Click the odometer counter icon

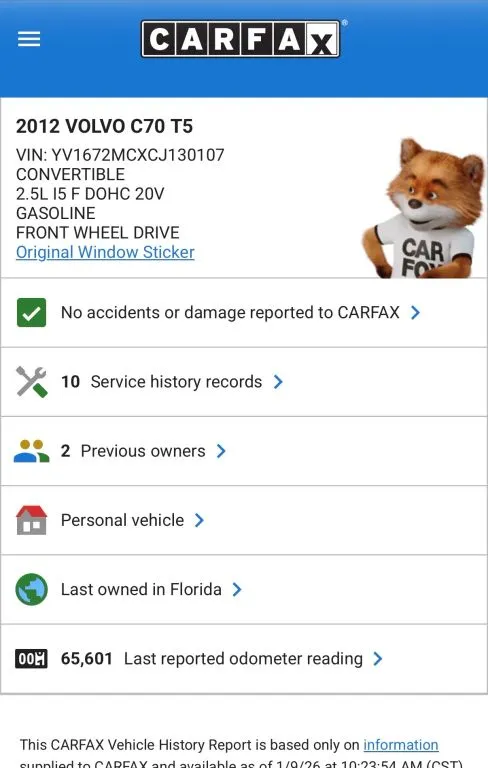(31, 659)
